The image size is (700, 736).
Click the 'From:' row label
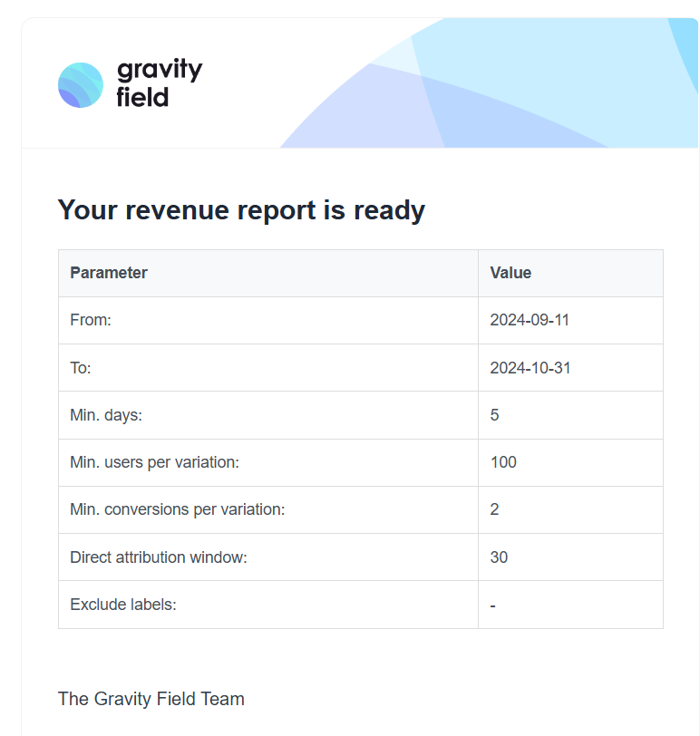point(91,320)
